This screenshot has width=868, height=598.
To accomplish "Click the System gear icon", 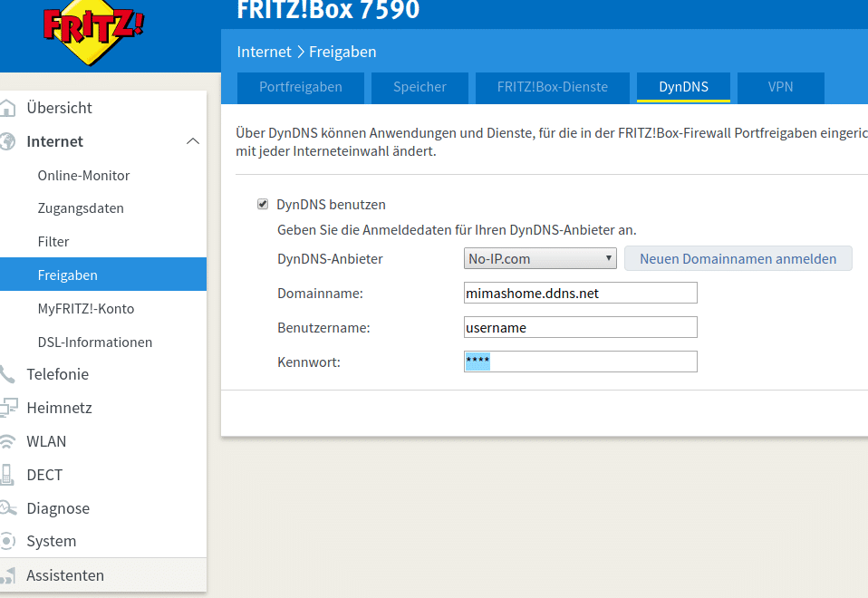I will tap(7, 541).
